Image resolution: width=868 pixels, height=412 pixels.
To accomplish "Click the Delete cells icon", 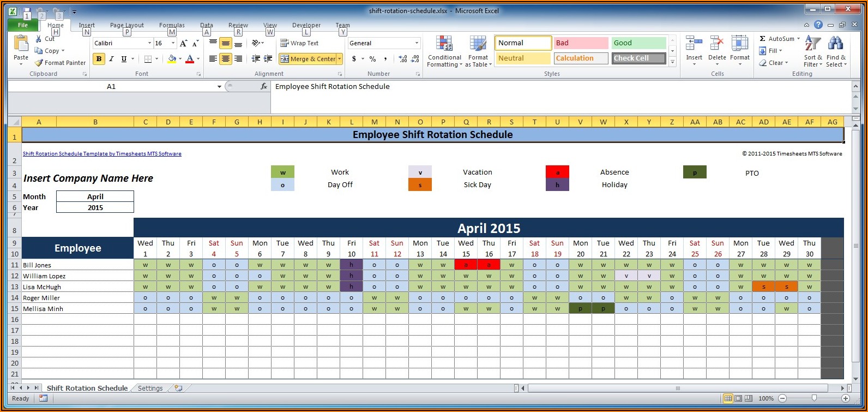I will tap(717, 44).
